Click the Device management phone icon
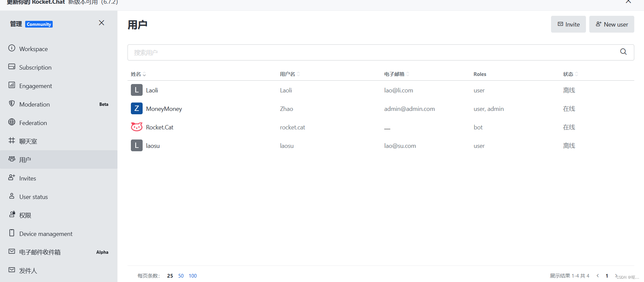Screen dimensions: 644x282 pyautogui.click(x=12, y=233)
